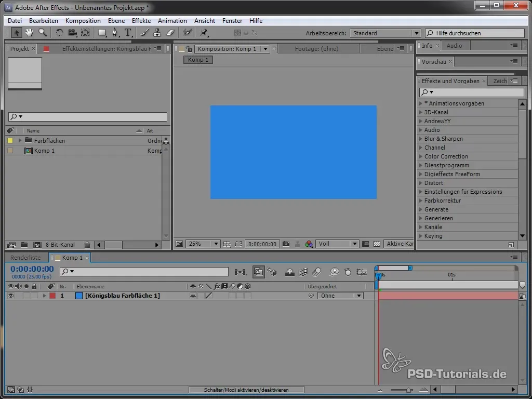Image resolution: width=532 pixels, height=399 pixels.
Task: Open the 25% magnification dropdown
Action: (203, 244)
